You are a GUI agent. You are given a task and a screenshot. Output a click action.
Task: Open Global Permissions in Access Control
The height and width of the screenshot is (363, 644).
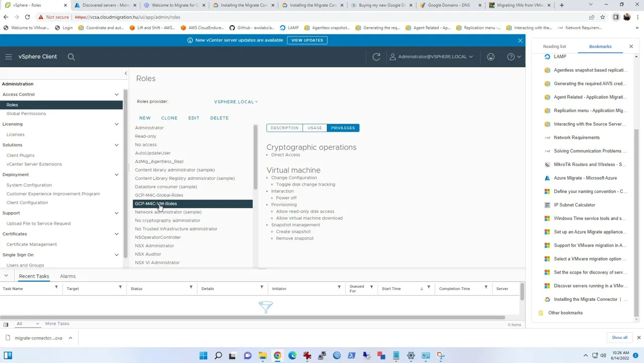tap(26, 114)
